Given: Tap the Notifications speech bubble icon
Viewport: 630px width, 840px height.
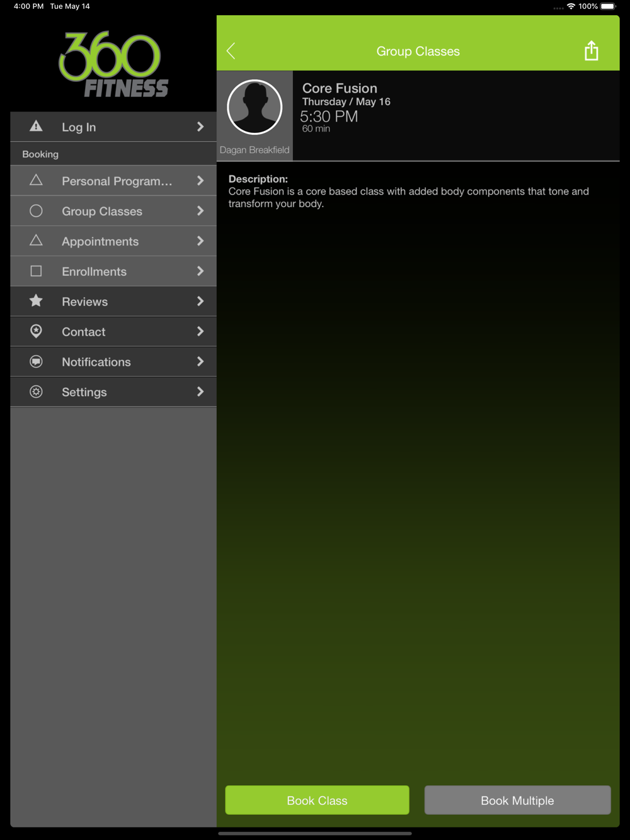Looking at the screenshot, I should [37, 361].
